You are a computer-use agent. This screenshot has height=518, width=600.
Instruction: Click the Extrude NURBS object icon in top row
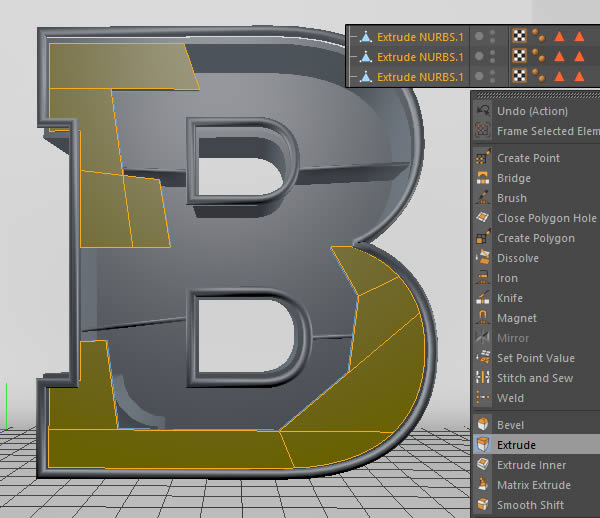coord(366,37)
